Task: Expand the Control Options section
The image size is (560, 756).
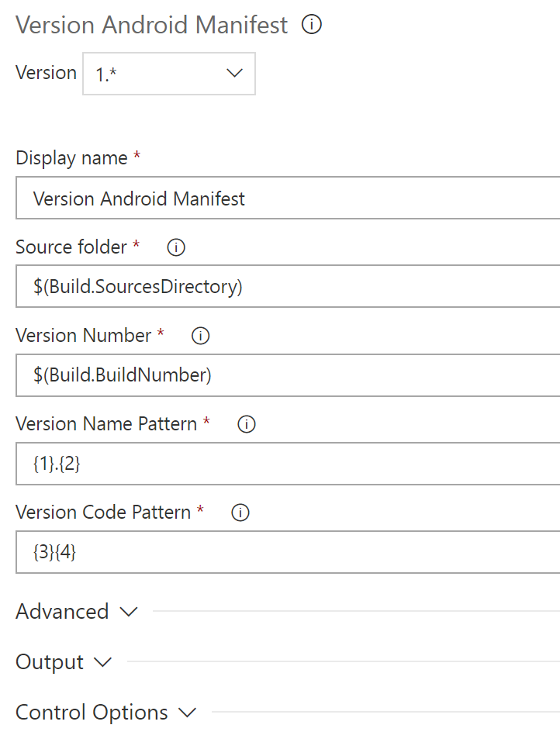Action: pyautogui.click(x=92, y=713)
